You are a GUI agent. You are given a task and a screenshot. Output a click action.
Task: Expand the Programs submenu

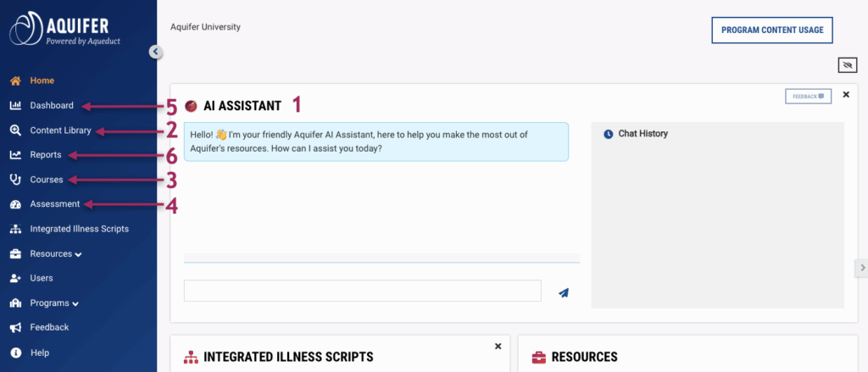pos(75,303)
